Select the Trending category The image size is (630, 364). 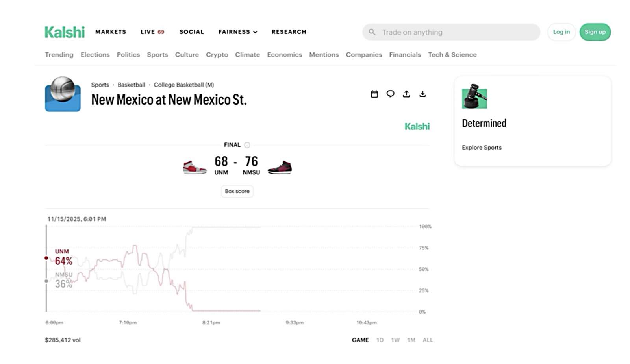[59, 55]
